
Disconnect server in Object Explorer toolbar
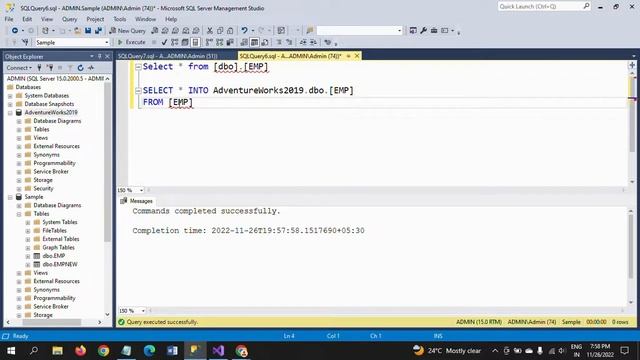click(50, 68)
